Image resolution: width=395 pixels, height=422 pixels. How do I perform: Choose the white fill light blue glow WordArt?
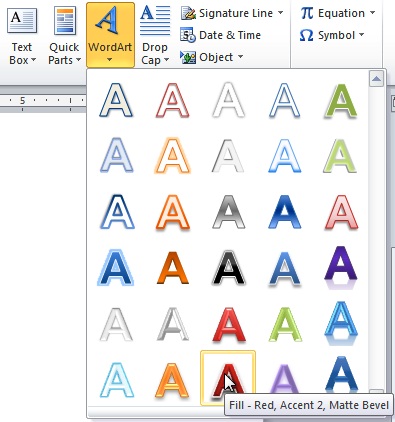284,156
